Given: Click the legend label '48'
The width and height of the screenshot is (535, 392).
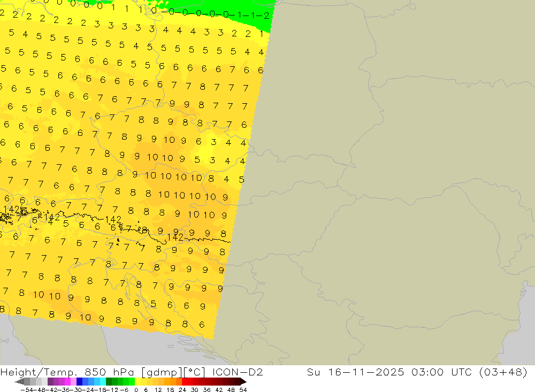Looking at the screenshot, I should [231, 390].
